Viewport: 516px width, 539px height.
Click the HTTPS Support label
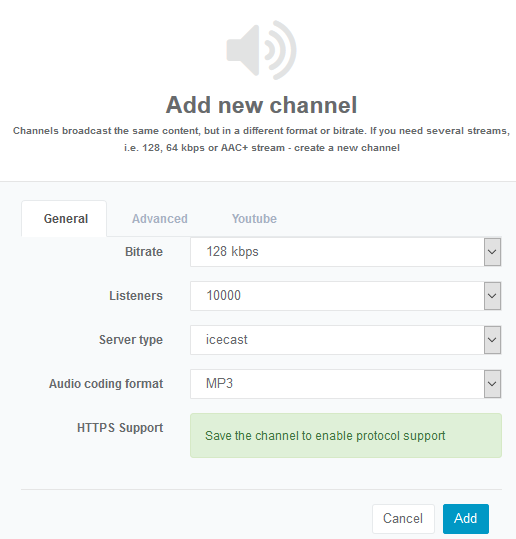(x=120, y=428)
